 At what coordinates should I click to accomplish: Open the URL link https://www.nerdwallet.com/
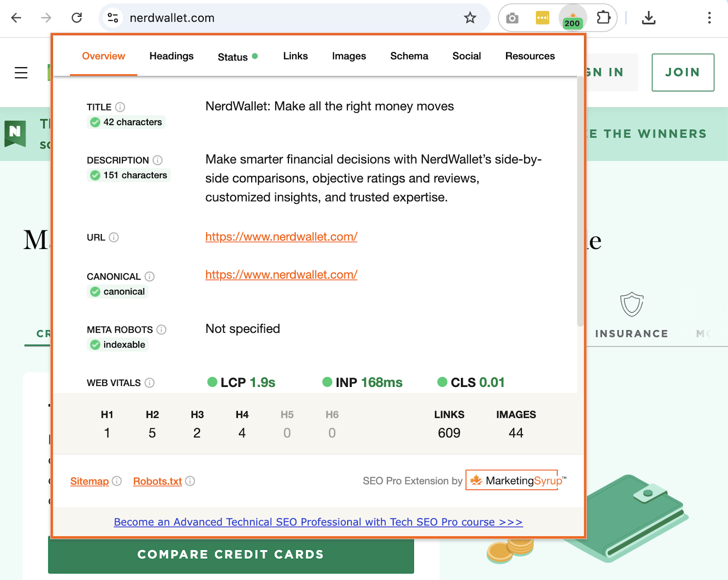point(281,237)
